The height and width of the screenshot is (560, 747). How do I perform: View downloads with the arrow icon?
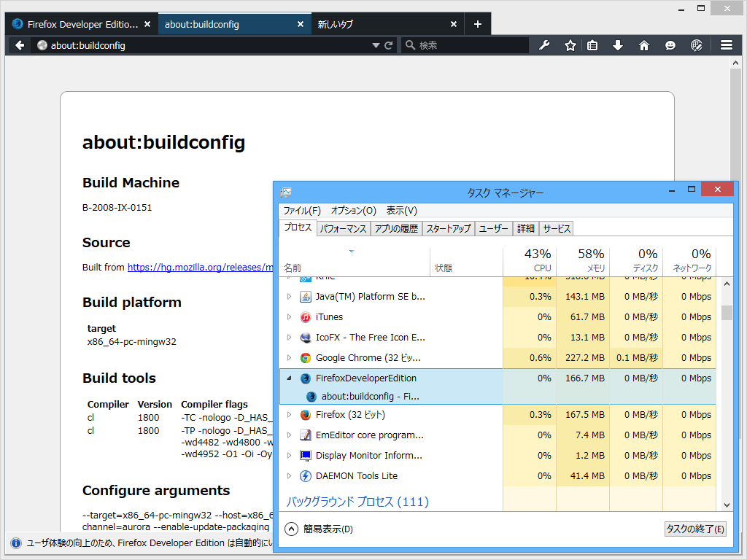pos(618,44)
